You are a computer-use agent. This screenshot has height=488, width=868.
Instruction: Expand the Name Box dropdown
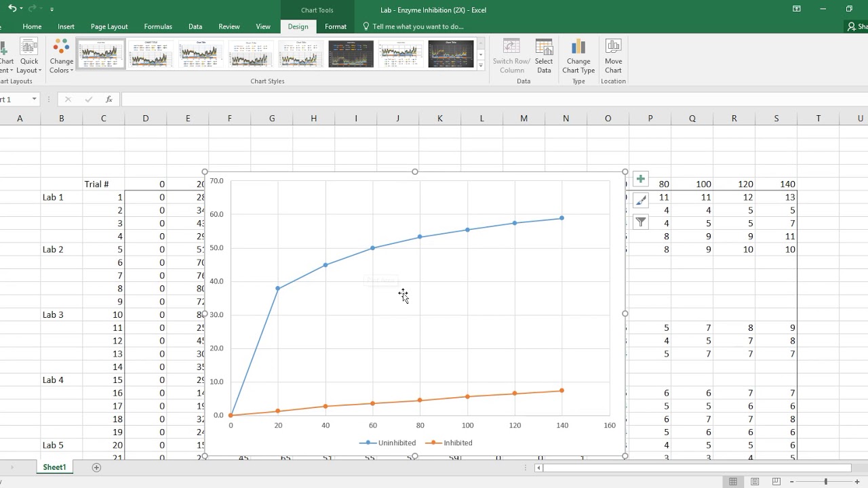coord(34,100)
